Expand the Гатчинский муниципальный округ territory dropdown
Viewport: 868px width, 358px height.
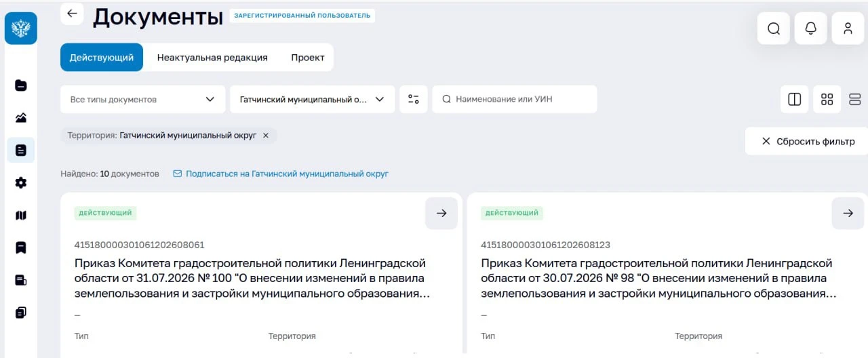coord(312,99)
